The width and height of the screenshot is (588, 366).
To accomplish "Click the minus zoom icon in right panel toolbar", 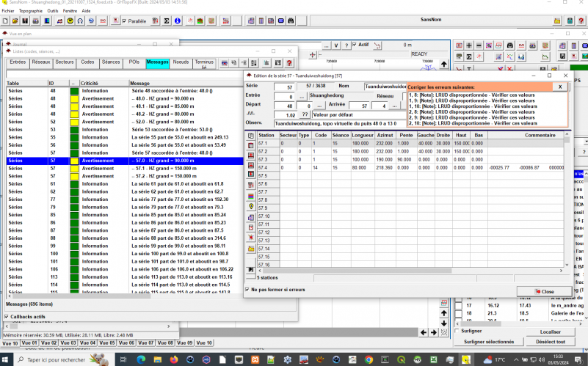I will click(479, 45).
